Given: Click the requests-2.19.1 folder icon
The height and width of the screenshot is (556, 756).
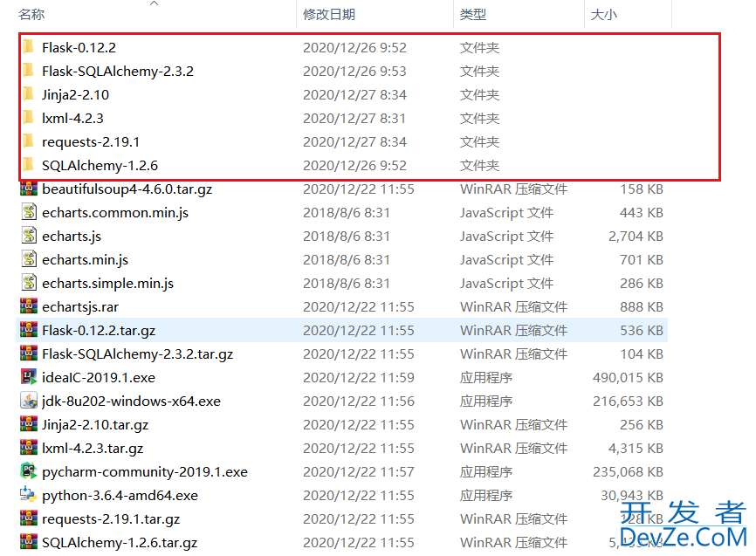Looking at the screenshot, I should click(29, 141).
